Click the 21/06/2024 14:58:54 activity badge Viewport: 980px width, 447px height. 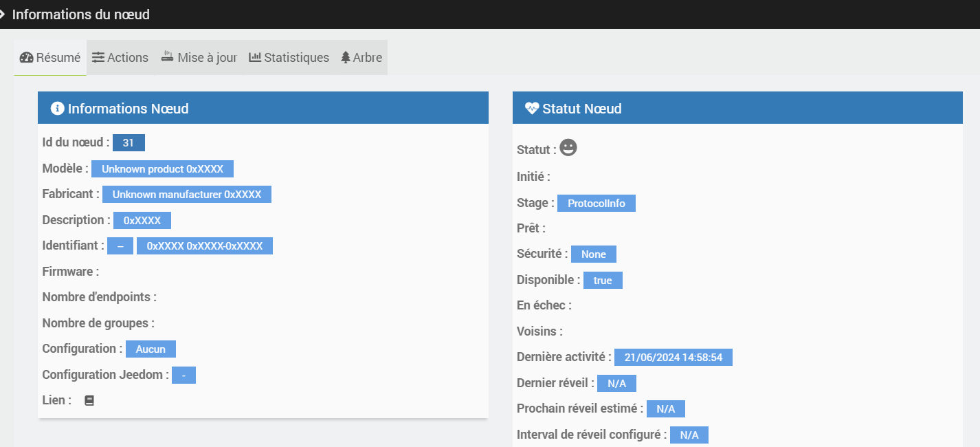pos(673,358)
